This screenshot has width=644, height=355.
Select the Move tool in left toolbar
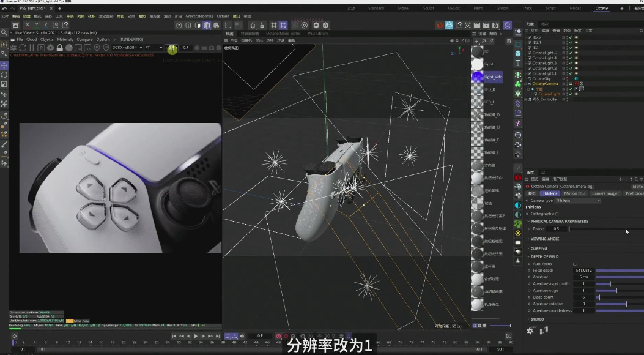click(4, 65)
